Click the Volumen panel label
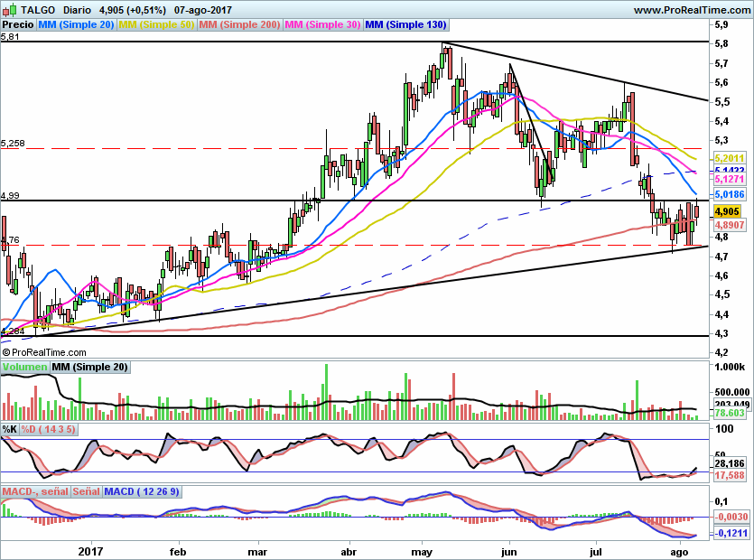The width and height of the screenshot is (754, 560). [24, 367]
